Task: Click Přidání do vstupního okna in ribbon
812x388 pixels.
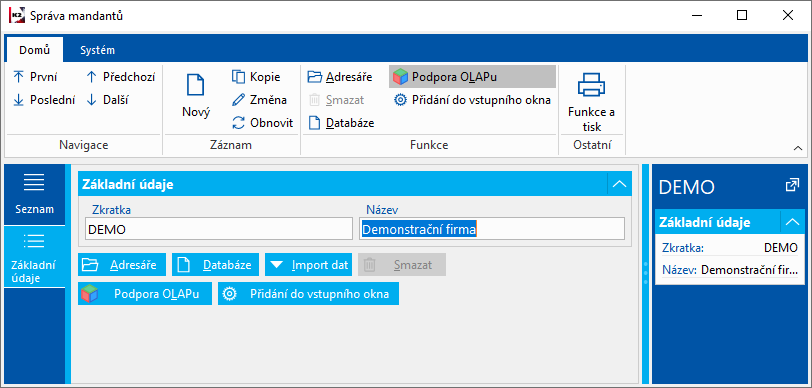Action: 472,100
